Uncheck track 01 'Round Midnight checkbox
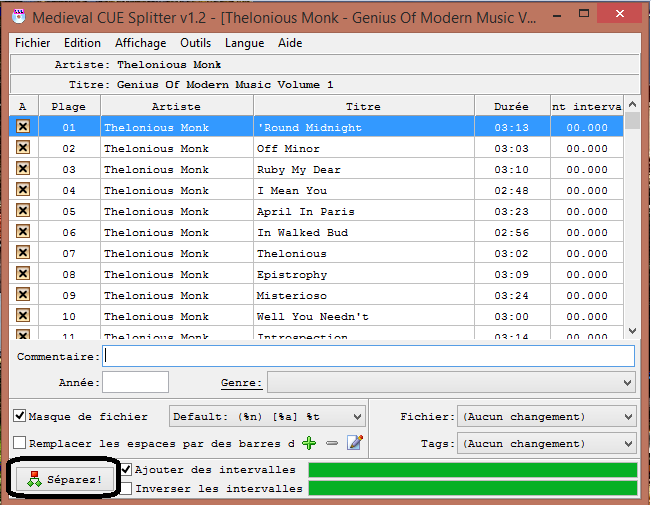 (23, 126)
